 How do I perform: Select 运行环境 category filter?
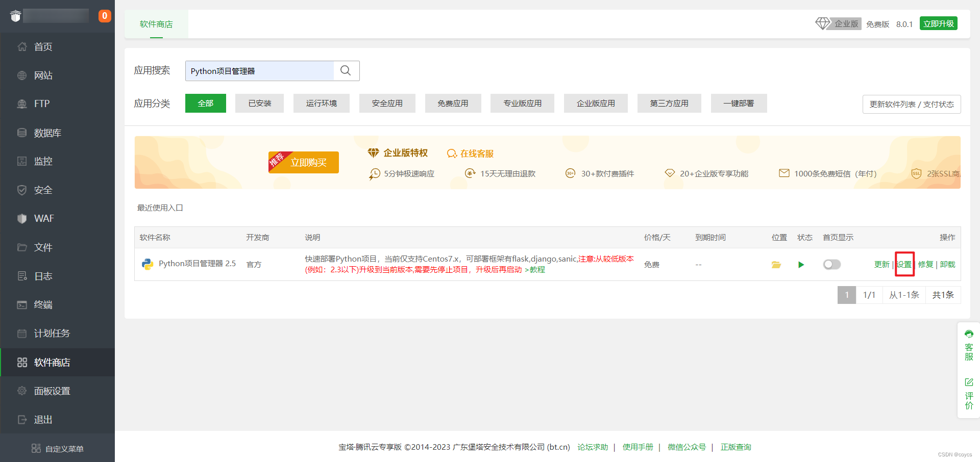322,103
